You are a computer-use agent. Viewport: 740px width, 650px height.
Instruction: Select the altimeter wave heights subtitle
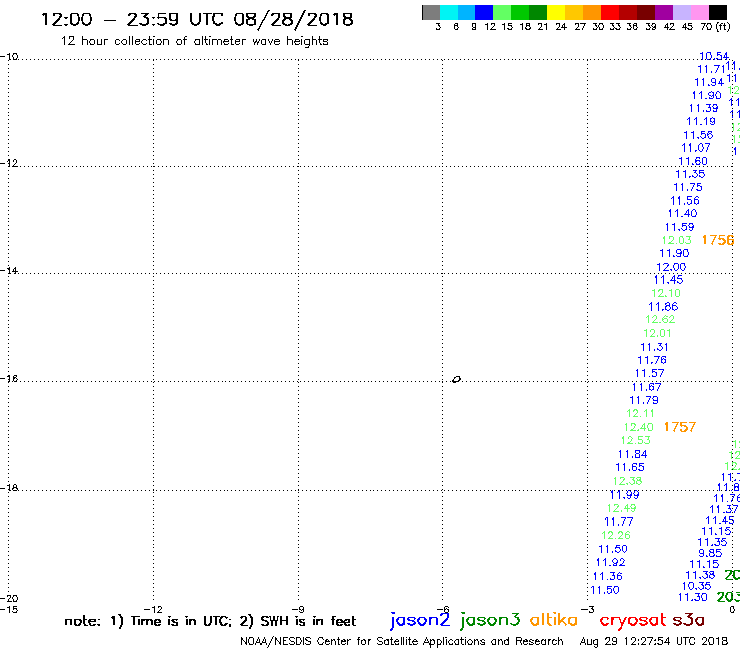click(195, 41)
